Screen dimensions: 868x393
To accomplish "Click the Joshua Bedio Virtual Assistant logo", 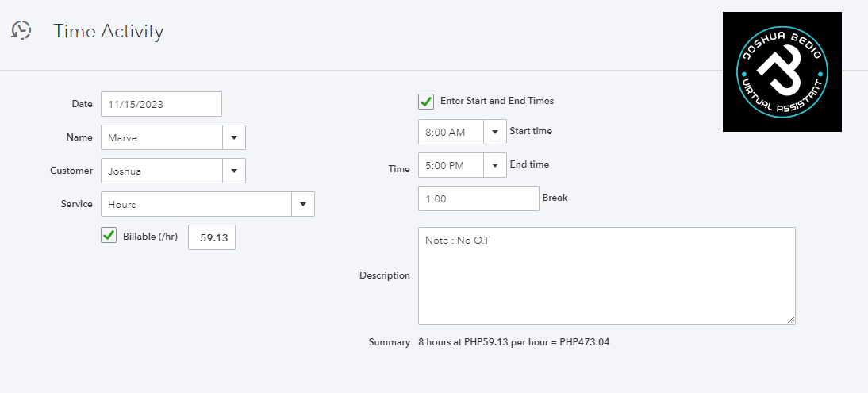I will tap(782, 71).
